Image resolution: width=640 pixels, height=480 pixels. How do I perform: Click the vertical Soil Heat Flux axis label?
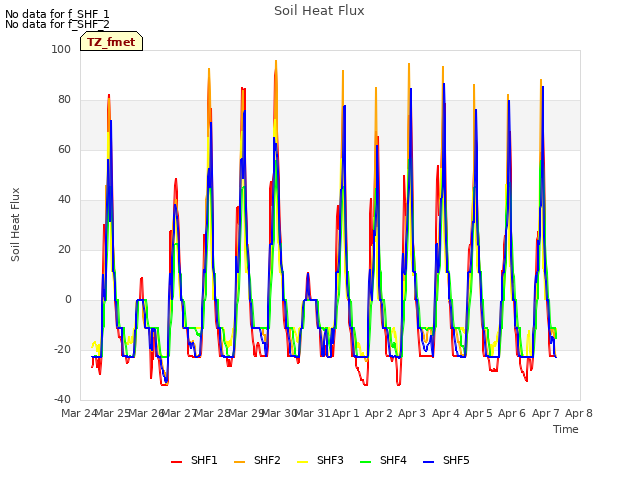15,224
